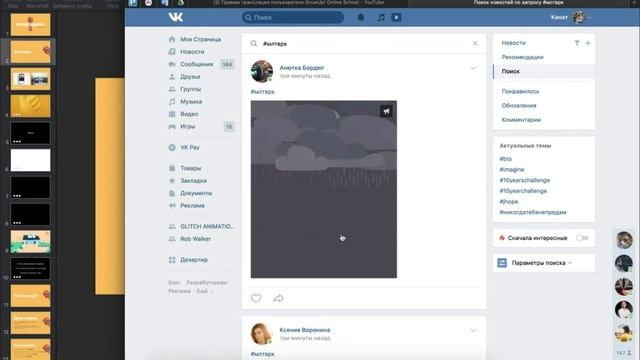Screen dimensions: 640x360
Task: Click the megaphone icon on the rain image
Action: point(386,111)
